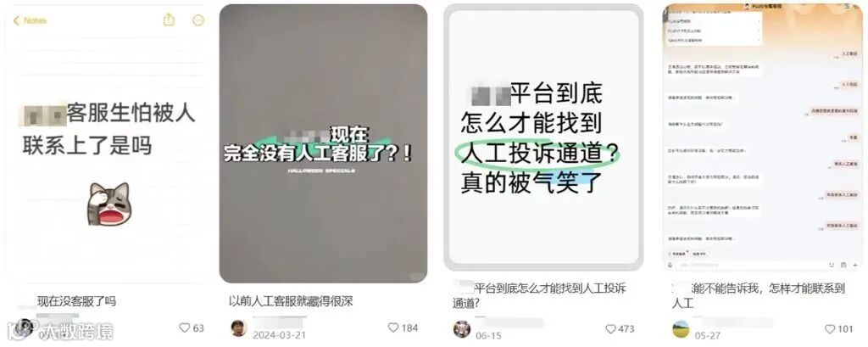Like the post with 473 likes

(610, 328)
